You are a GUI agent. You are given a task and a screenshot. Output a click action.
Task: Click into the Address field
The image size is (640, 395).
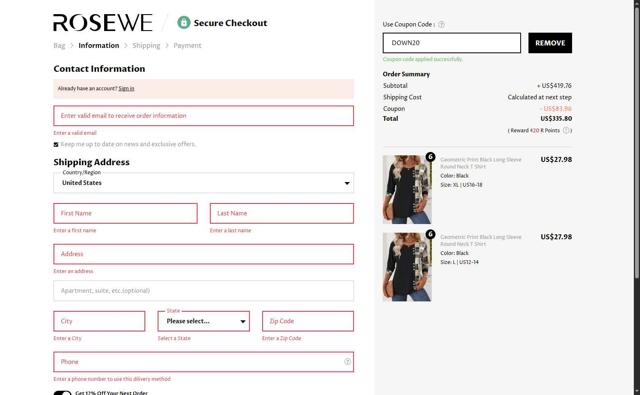coord(203,254)
